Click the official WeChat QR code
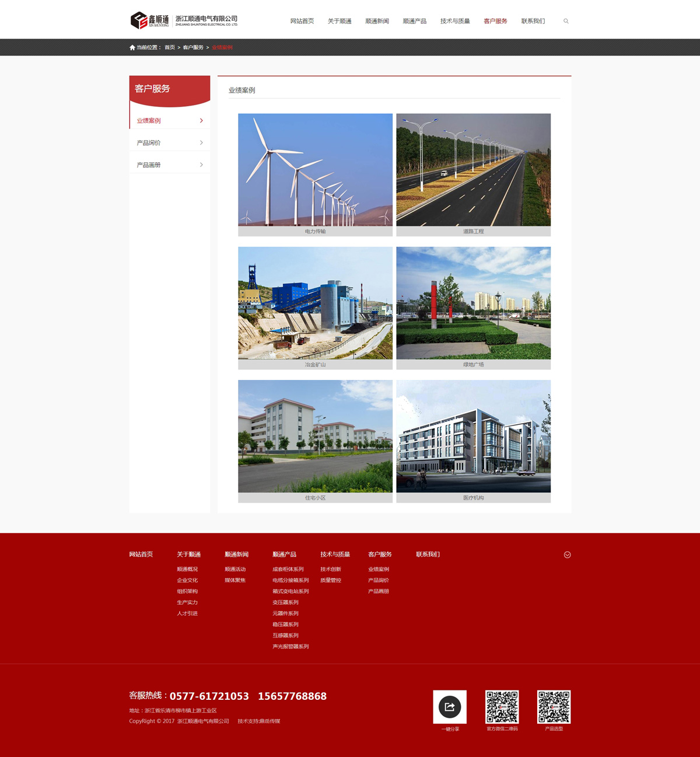 point(502,707)
